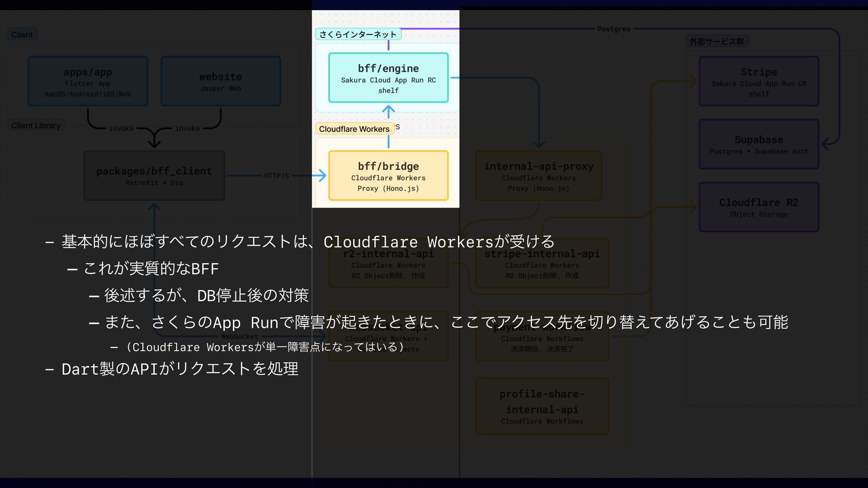Click the merged invoke arrow above bff_client
This screenshot has width=868, height=488.
click(154, 140)
